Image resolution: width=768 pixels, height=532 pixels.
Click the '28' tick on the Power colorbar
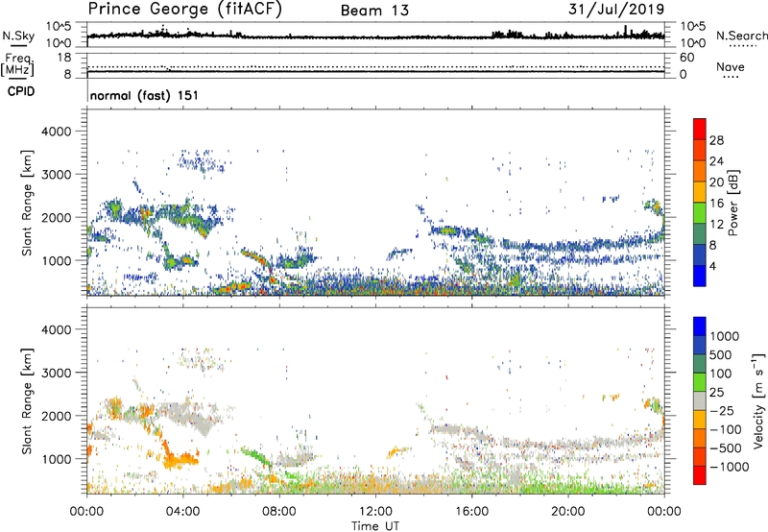716,140
